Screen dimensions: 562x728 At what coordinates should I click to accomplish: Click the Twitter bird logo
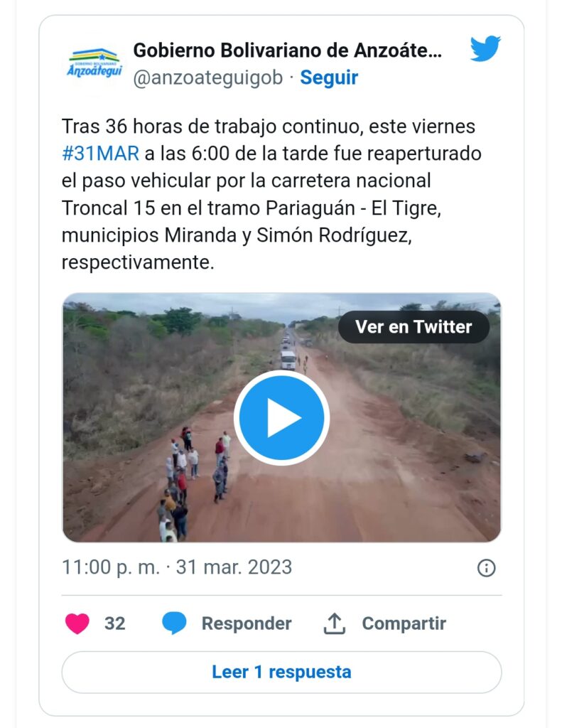coord(485,48)
